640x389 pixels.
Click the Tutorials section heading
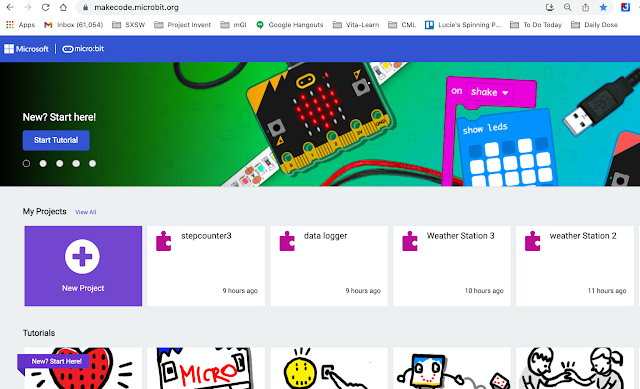tap(39, 333)
